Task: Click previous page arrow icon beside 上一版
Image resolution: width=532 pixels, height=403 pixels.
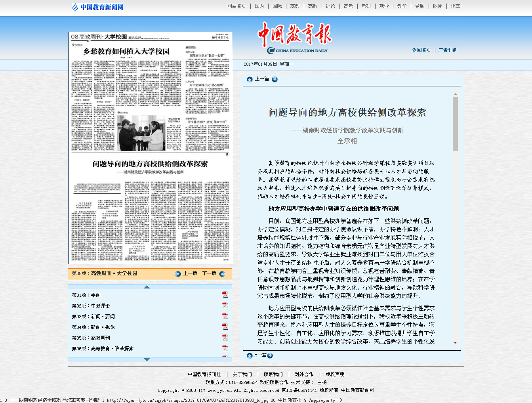Action: pos(178,274)
